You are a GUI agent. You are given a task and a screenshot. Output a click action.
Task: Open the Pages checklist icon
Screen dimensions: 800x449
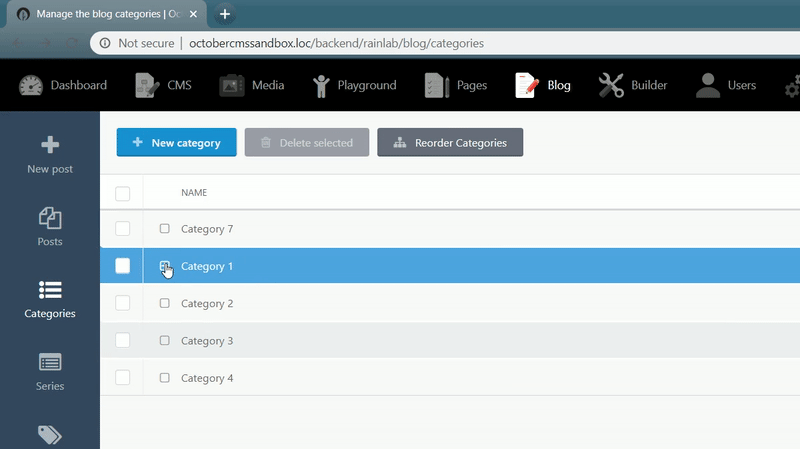pyautogui.click(x=437, y=85)
